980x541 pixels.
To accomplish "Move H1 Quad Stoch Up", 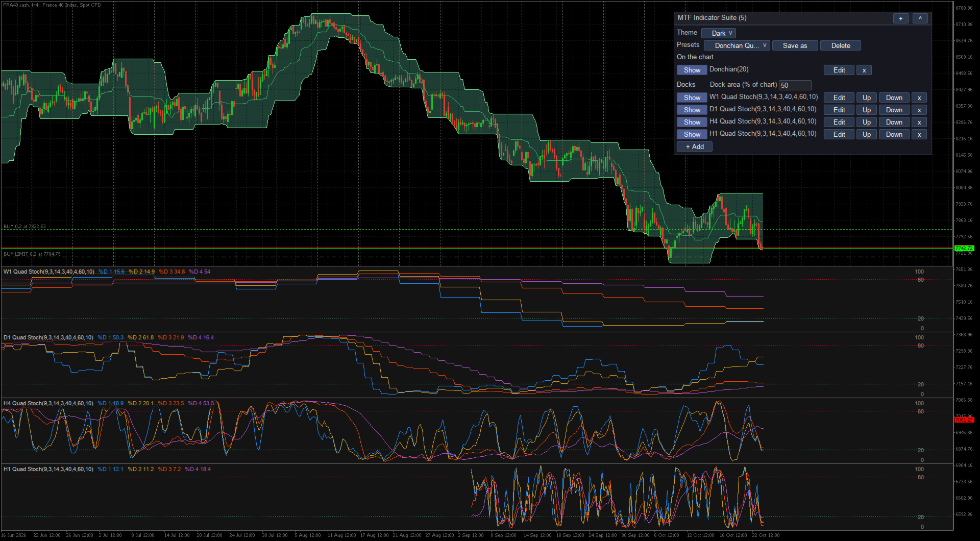I will point(867,134).
